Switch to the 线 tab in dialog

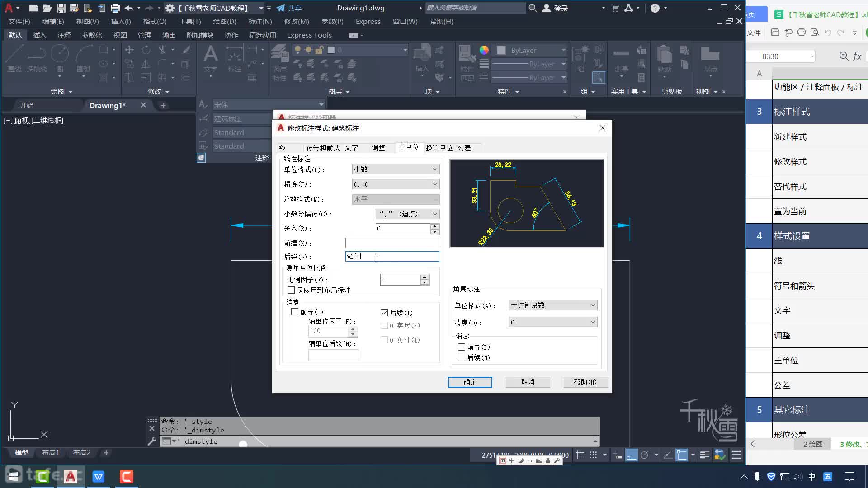pos(283,148)
